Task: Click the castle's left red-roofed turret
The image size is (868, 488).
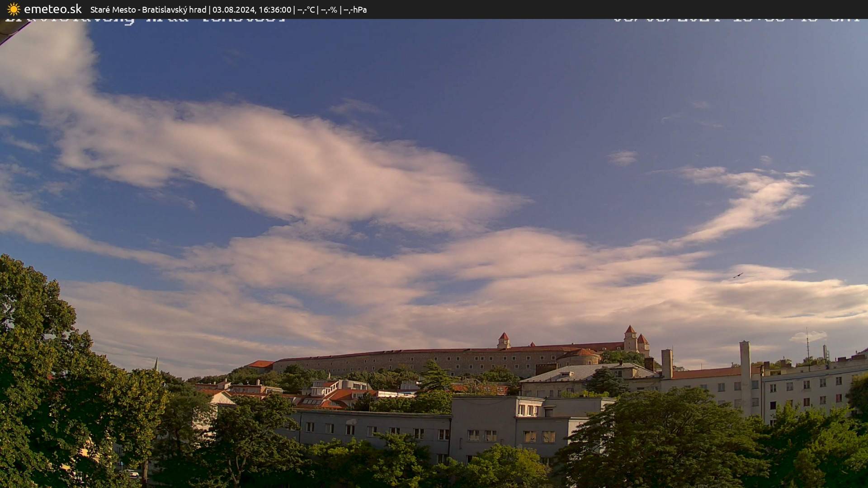Action: (x=504, y=340)
